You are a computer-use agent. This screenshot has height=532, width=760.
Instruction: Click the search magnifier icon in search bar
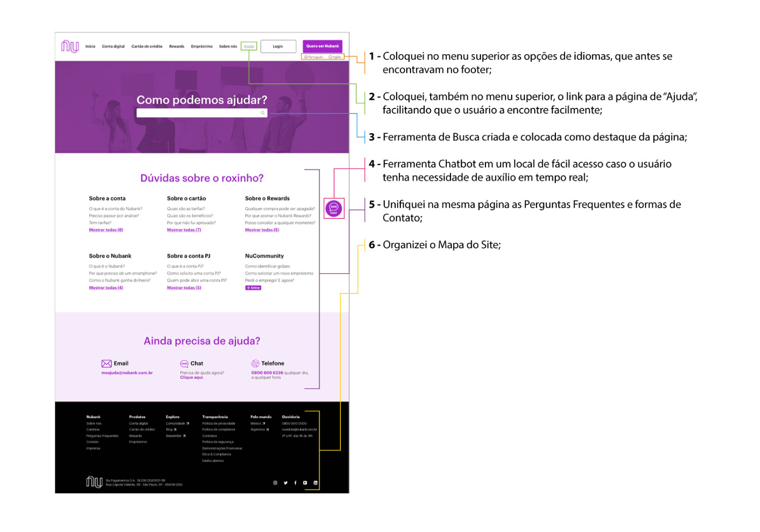263,113
